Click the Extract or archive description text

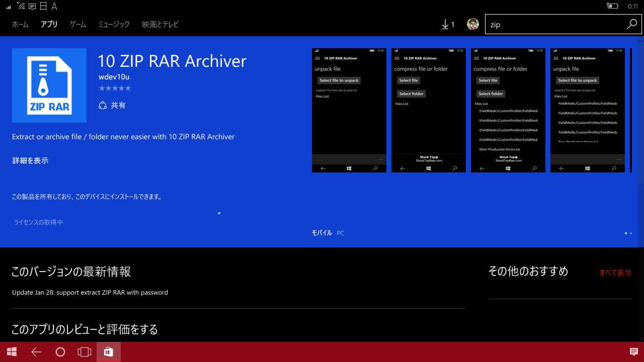click(x=123, y=137)
